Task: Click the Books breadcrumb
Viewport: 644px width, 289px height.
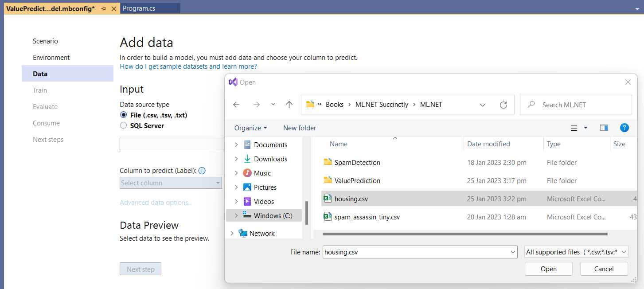Action: coord(335,105)
